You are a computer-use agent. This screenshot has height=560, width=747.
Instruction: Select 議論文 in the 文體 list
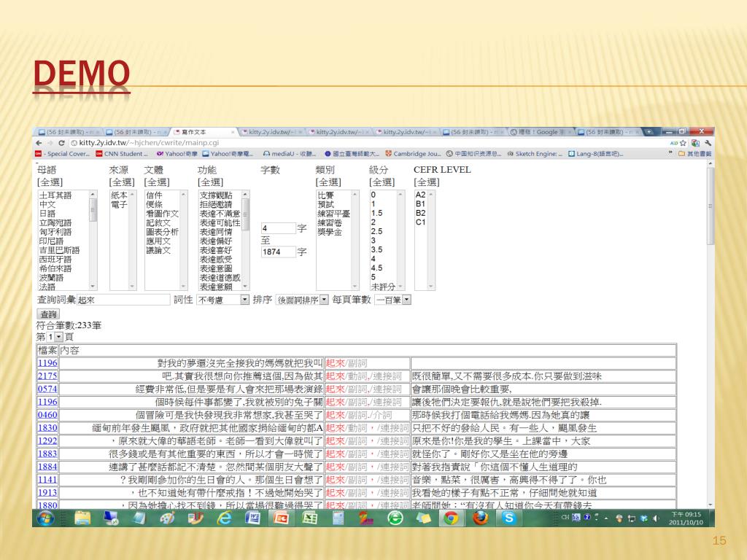coord(158,250)
